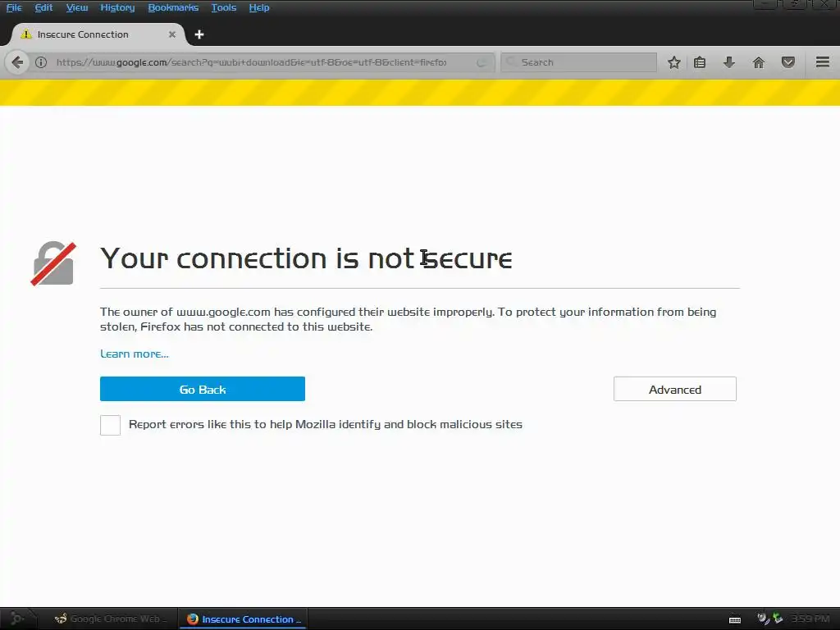The image size is (840, 630).
Task: Open the start menu icon on taskbar
Action: (16, 619)
